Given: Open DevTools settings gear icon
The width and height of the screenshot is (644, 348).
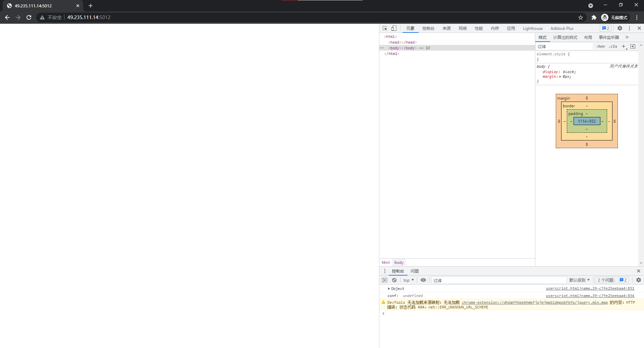Looking at the screenshot, I should coord(620,28).
